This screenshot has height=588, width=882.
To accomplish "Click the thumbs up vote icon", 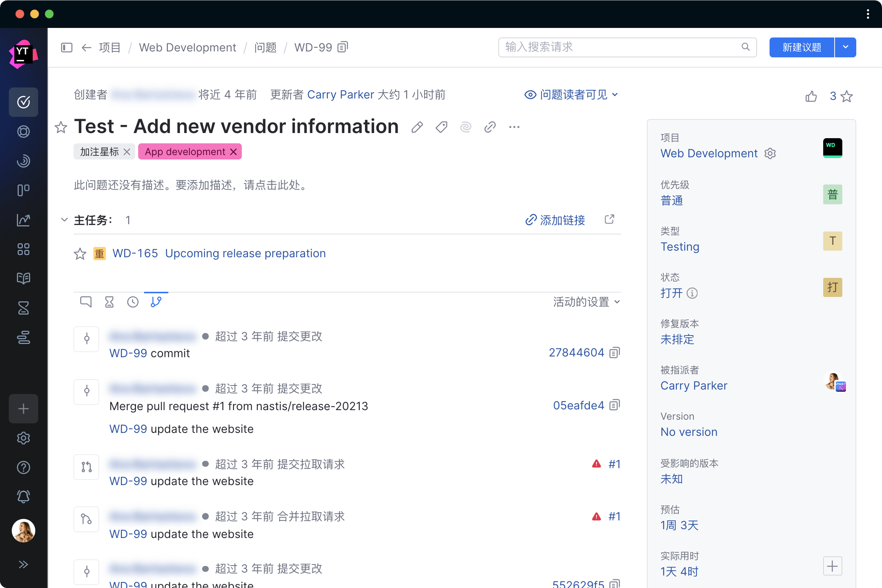I will [x=811, y=96].
